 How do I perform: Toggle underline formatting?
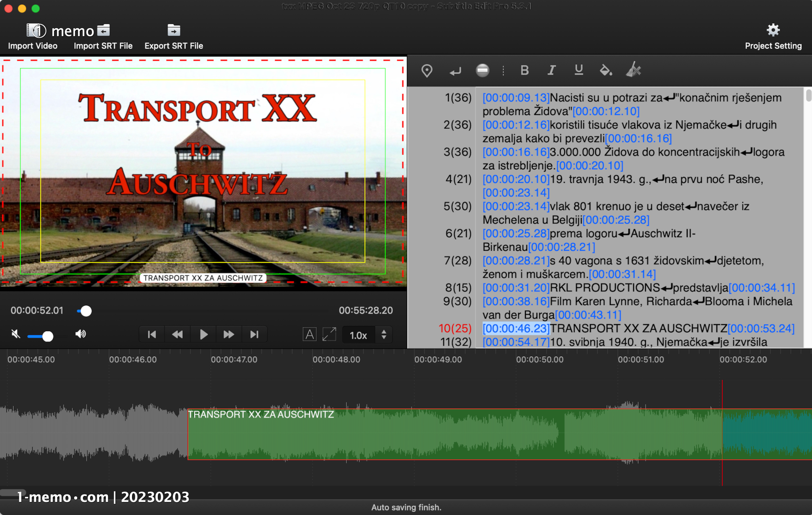click(x=578, y=70)
